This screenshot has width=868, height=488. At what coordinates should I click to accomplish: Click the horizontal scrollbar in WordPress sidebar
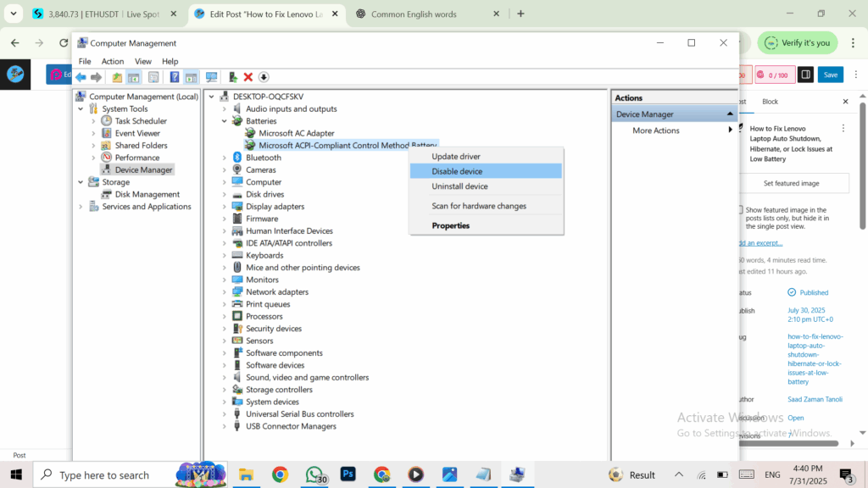(789, 443)
